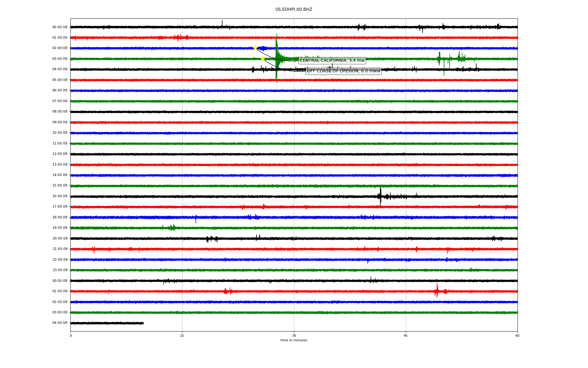Click the 23:00:08 row label
Image resolution: width=588 pixels, height=368 pixels.
pyautogui.click(x=60, y=270)
